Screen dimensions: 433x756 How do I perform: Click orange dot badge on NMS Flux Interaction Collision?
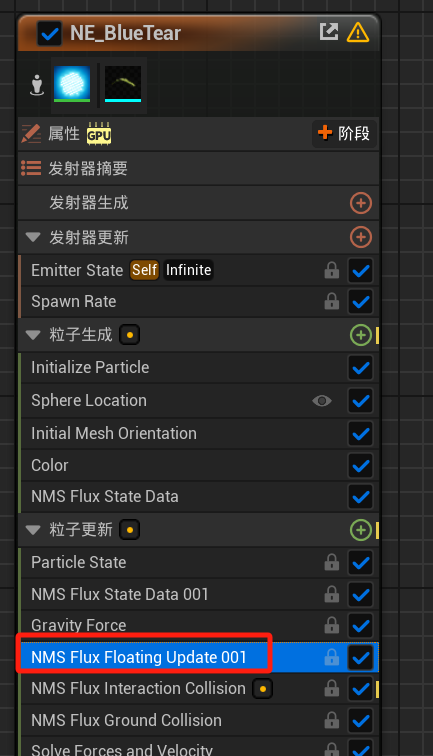pyautogui.click(x=263, y=688)
